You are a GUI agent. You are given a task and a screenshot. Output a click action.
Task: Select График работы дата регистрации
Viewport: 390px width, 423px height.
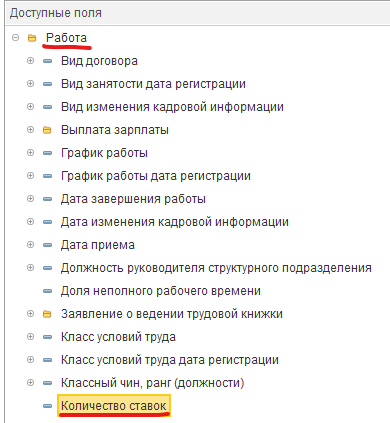156,176
